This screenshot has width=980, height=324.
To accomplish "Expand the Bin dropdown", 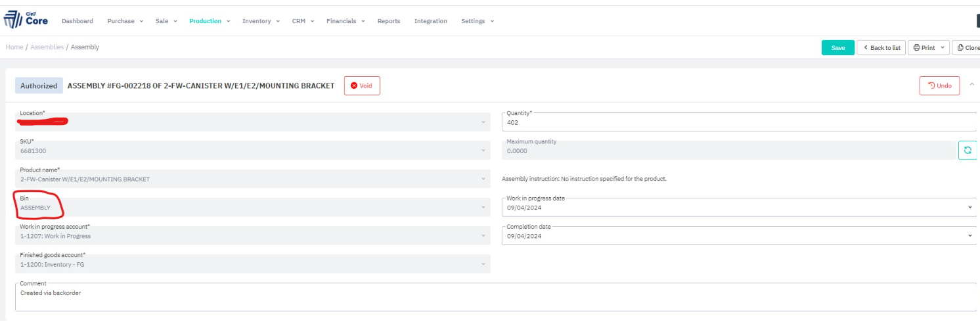I will 483,208.
